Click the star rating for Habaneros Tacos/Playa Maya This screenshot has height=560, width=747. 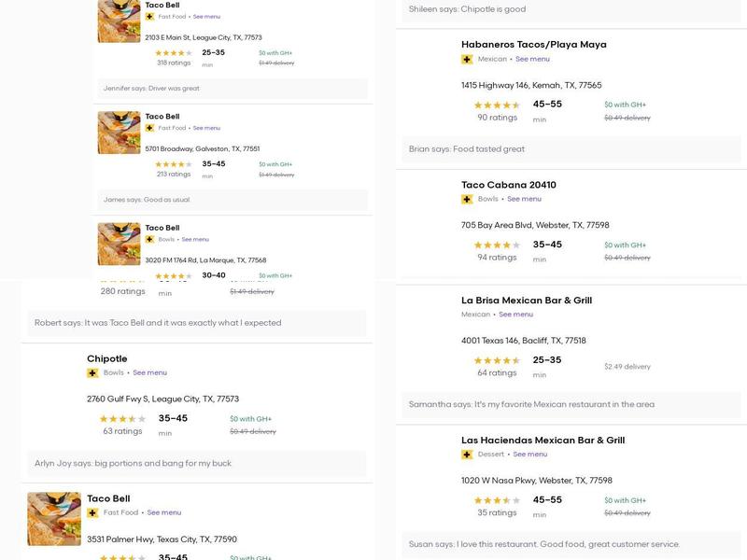(497, 105)
